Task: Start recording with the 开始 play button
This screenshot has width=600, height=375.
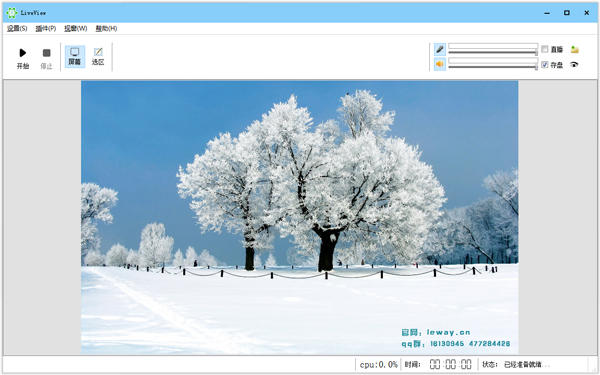Action: pos(23,58)
